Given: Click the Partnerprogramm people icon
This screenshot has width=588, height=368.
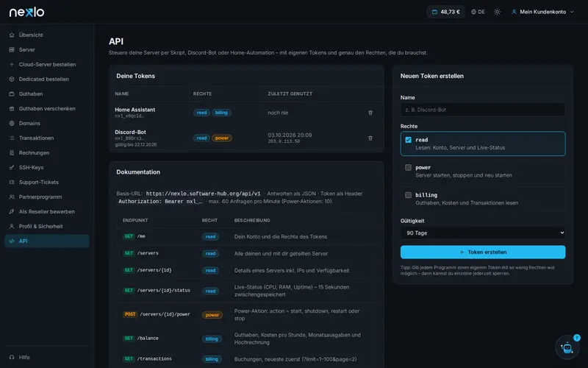Looking at the screenshot, I should 12,197.
